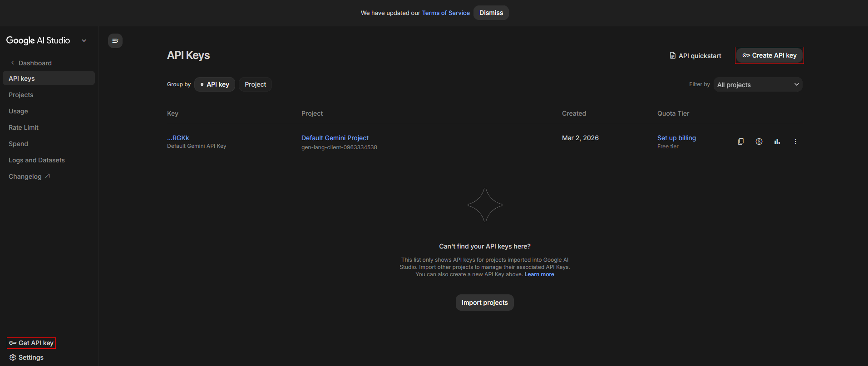Screen dimensions: 868x366
Task: Open API quickstart documentation
Action: point(695,56)
